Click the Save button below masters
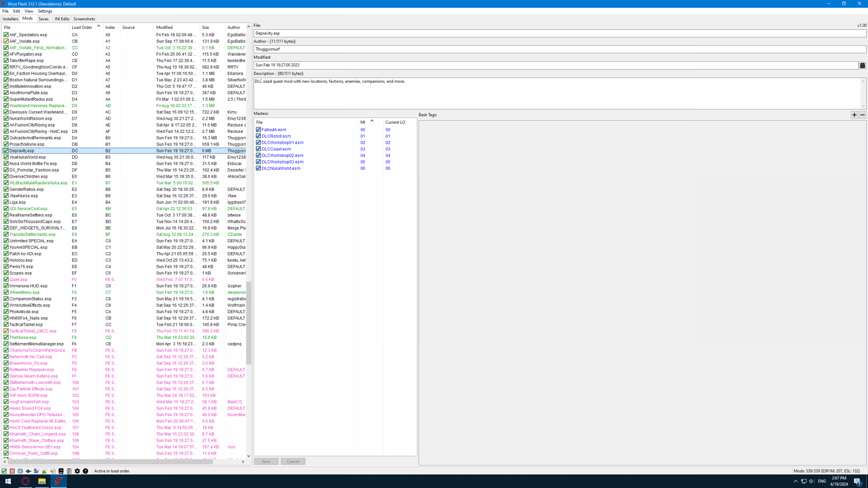This screenshot has height=488, width=868. pyautogui.click(x=266, y=461)
